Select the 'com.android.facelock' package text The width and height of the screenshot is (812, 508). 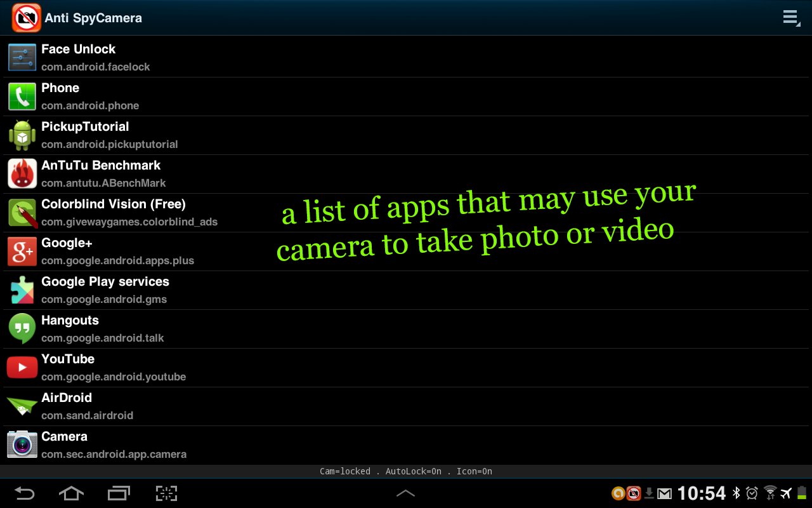point(96,67)
